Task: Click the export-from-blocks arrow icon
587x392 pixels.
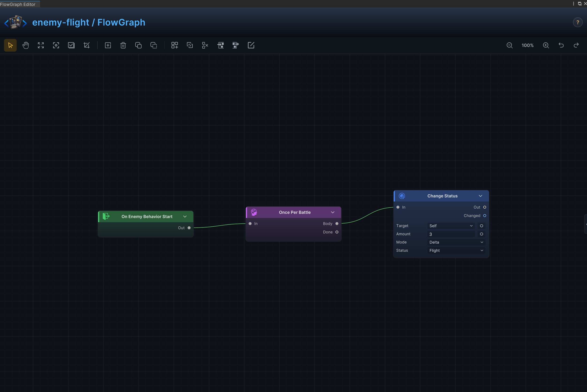Action: click(x=236, y=45)
